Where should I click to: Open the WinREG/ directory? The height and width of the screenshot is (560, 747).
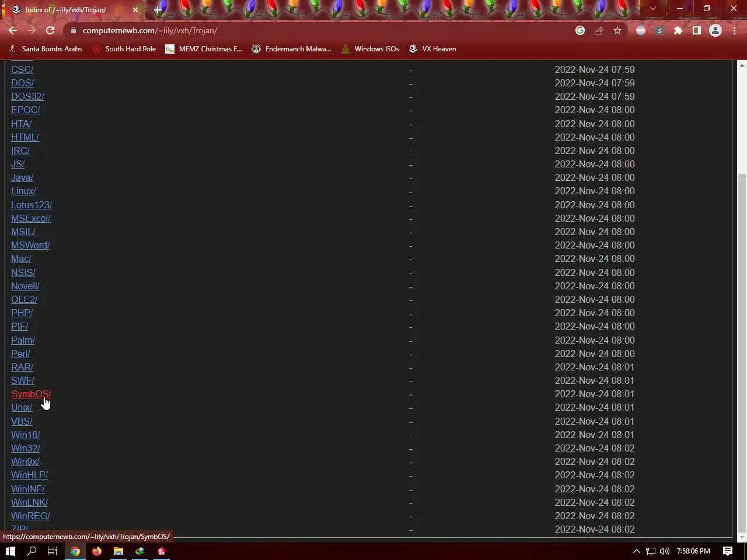[30, 516]
